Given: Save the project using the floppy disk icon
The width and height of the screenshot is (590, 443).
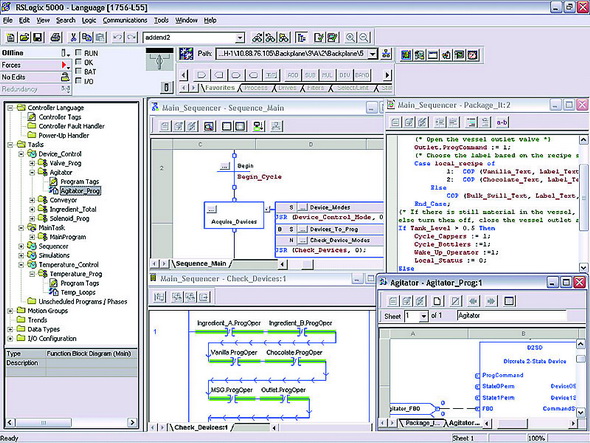Looking at the screenshot, I should [x=37, y=37].
